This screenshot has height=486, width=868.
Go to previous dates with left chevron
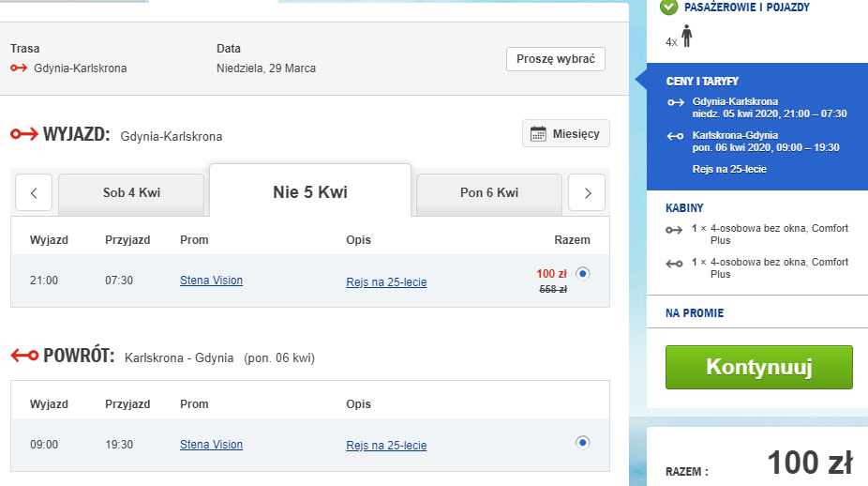(34, 193)
